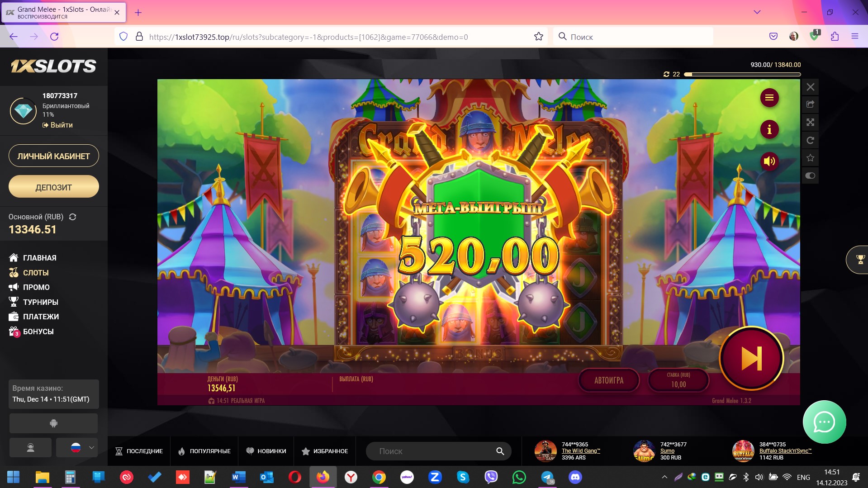The height and width of the screenshot is (488, 868).
Task: Click the wagering progress bar
Action: pyautogui.click(x=742, y=74)
